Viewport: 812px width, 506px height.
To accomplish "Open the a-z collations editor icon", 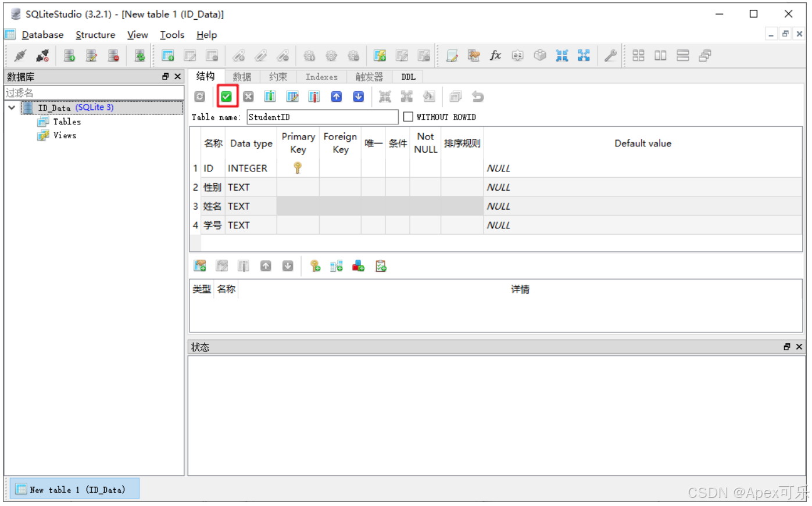I will pos(517,56).
